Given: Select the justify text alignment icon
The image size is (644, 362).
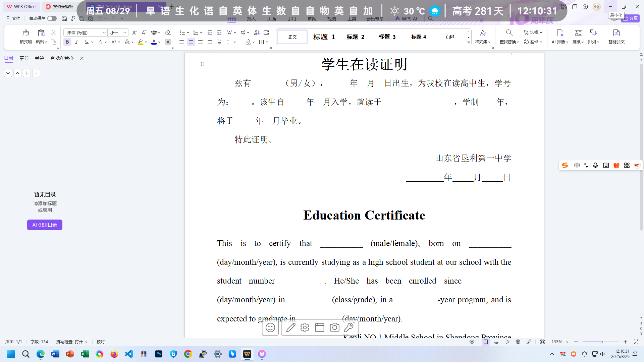Looking at the screenshot, I should coord(210,42).
